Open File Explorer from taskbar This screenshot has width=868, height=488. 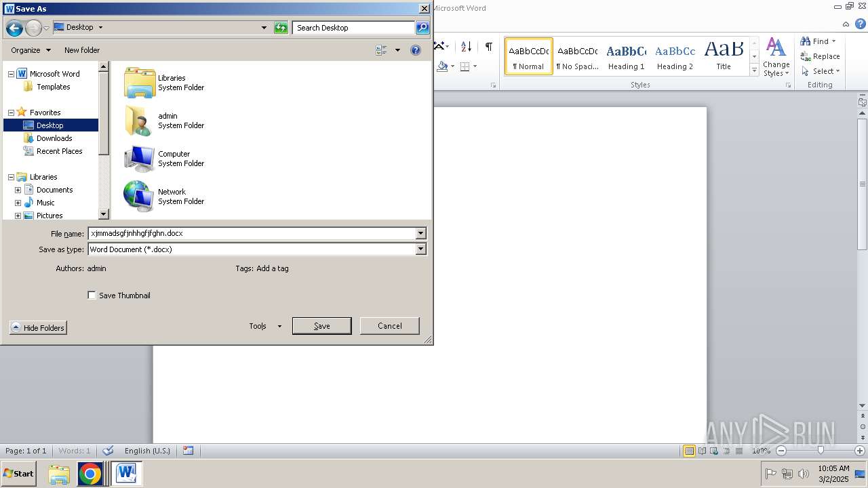pyautogui.click(x=59, y=474)
